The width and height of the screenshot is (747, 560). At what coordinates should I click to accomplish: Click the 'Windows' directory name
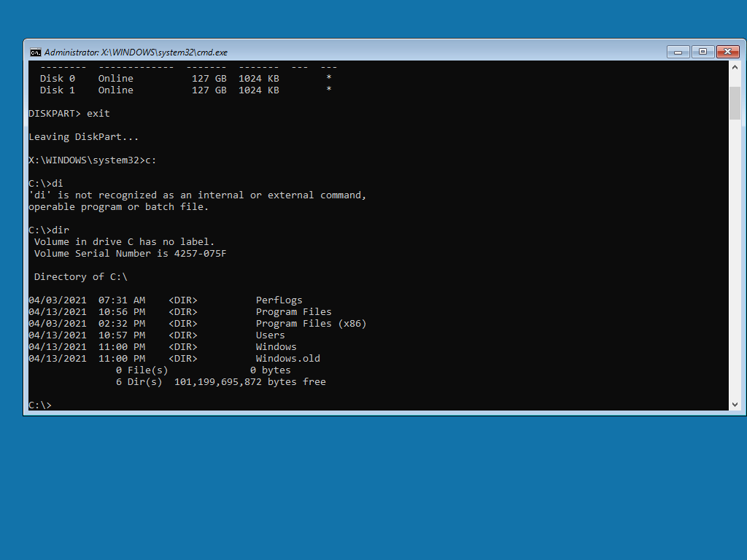tap(276, 346)
